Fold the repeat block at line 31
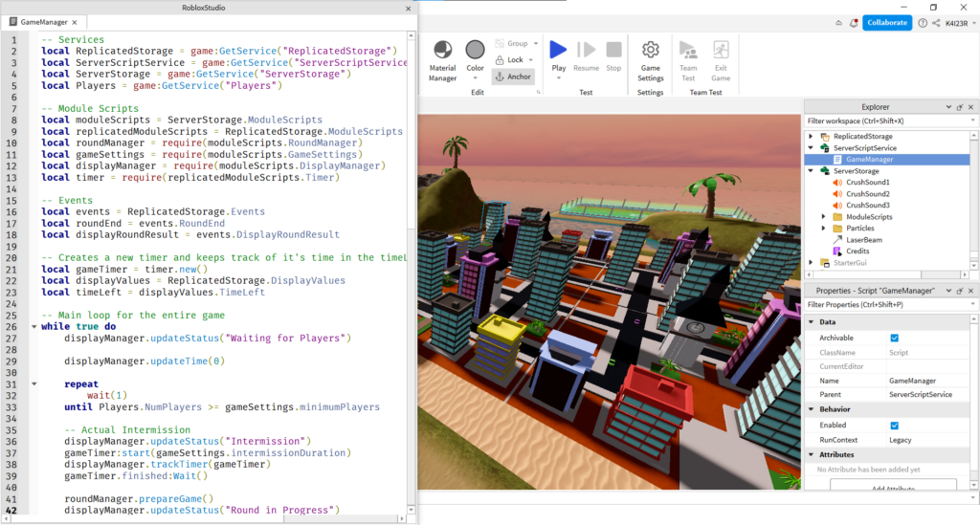This screenshot has width=980, height=525. click(x=33, y=383)
